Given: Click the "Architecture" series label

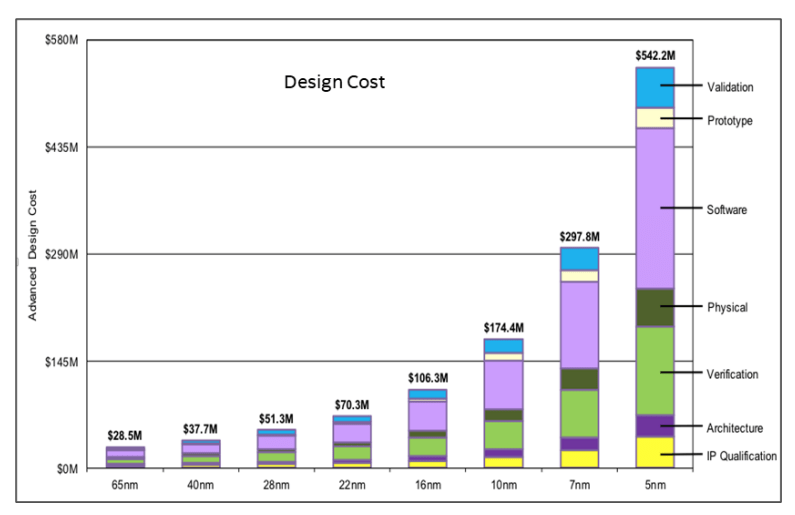Looking at the screenshot, I should [735, 428].
